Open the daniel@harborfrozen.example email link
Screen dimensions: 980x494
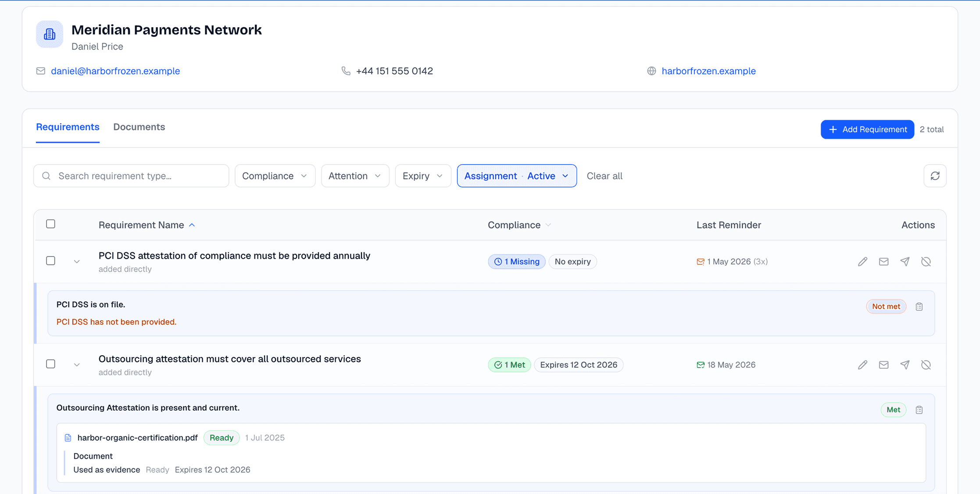[115, 71]
